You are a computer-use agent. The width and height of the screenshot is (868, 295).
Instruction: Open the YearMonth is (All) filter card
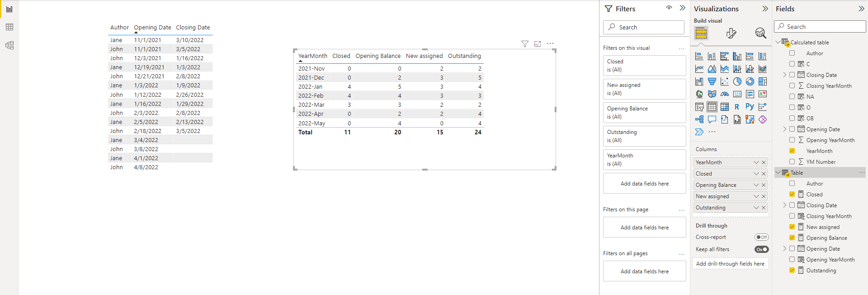pos(644,160)
